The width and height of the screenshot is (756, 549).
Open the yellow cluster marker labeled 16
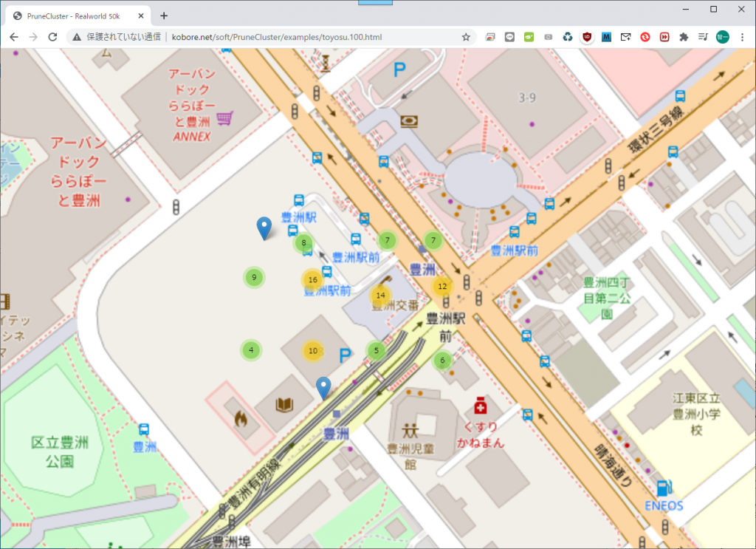312,280
